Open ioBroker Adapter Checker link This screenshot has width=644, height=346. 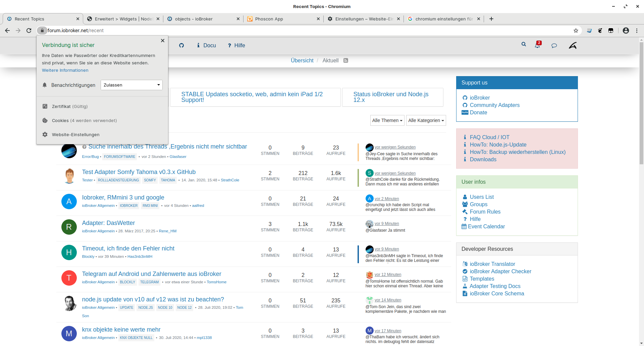tap(500, 271)
